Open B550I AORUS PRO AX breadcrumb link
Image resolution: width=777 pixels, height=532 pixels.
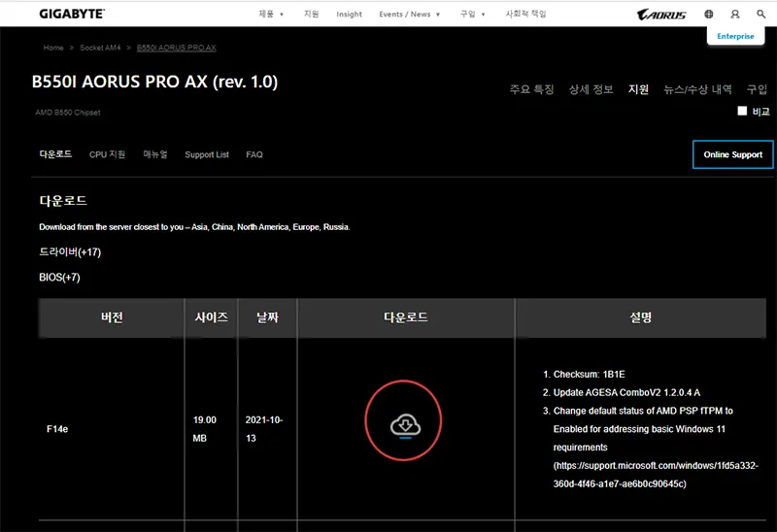coord(177,48)
